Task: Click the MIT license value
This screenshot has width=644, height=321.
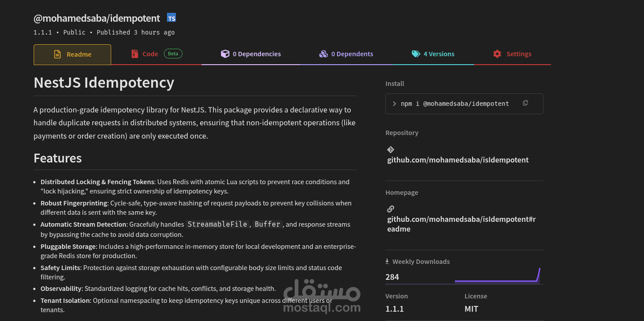Action: [471, 309]
